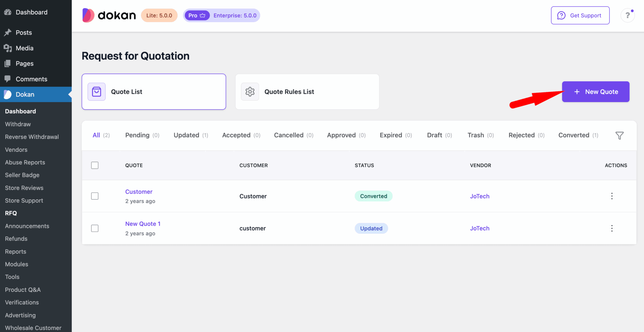Open the Customer quote link
The width and height of the screenshot is (644, 332).
pyautogui.click(x=139, y=192)
